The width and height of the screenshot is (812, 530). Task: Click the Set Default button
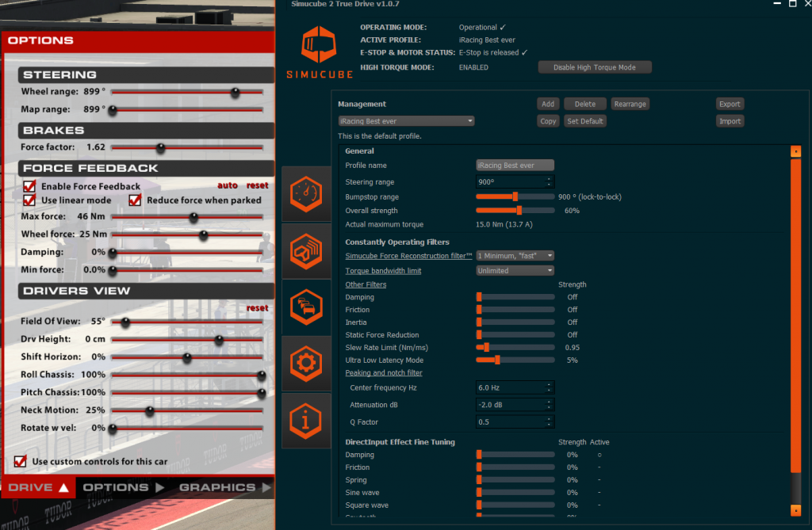(x=584, y=121)
